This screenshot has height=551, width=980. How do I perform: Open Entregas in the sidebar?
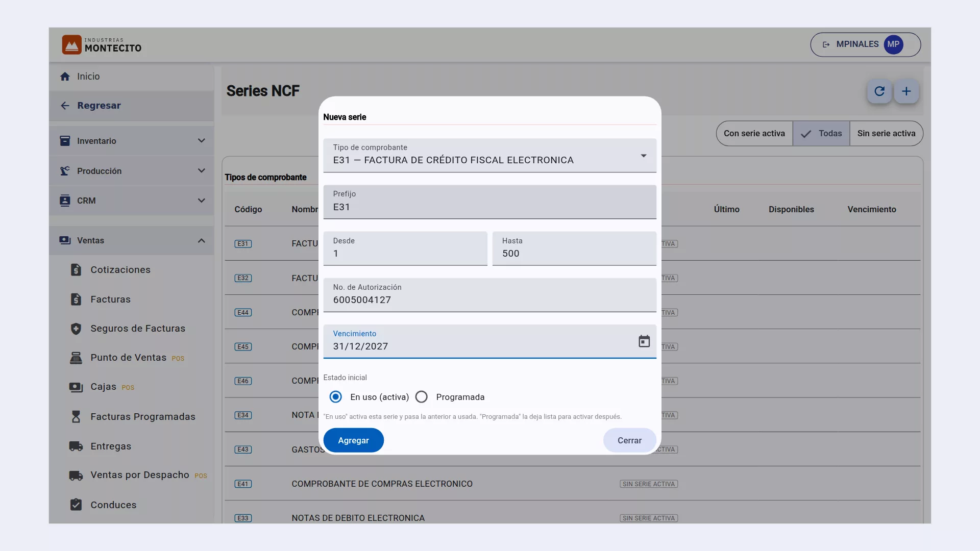tap(111, 446)
